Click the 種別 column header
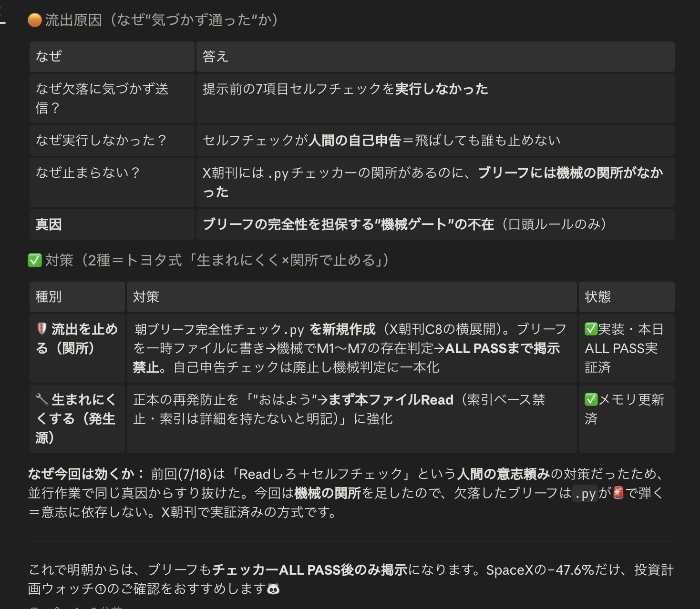 (x=77, y=296)
